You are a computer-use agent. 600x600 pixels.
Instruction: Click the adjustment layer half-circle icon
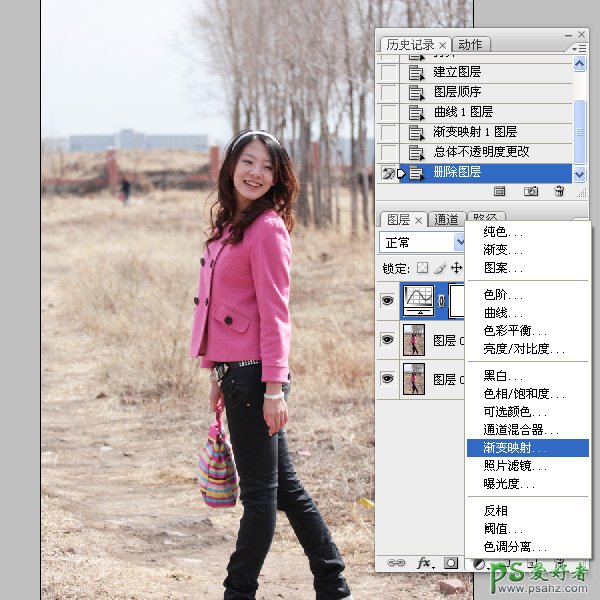(478, 563)
